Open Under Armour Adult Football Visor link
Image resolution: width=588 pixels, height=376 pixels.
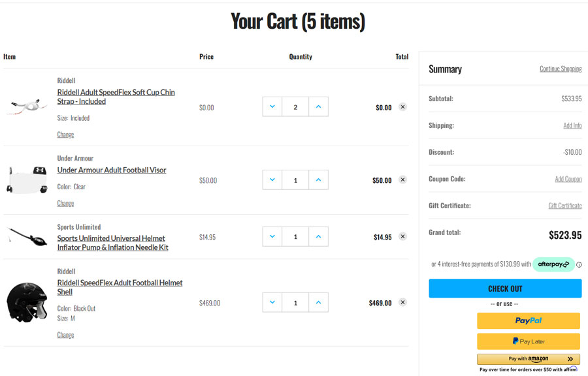click(111, 170)
